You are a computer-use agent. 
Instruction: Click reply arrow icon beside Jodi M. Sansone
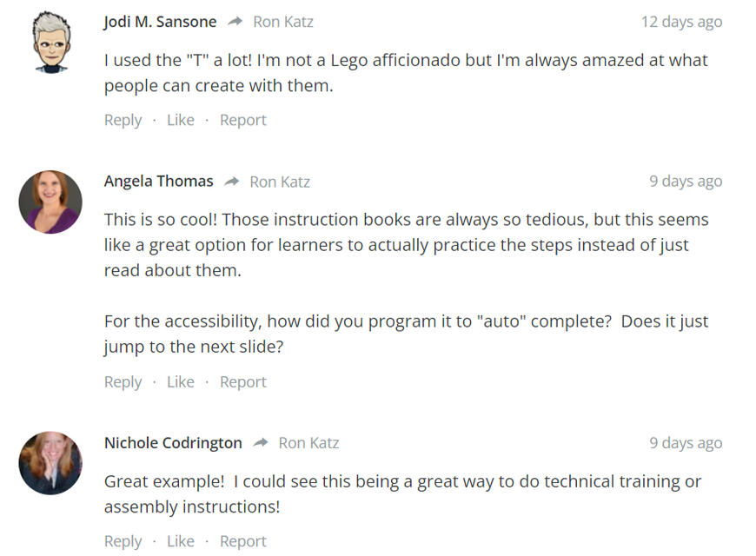click(x=235, y=22)
